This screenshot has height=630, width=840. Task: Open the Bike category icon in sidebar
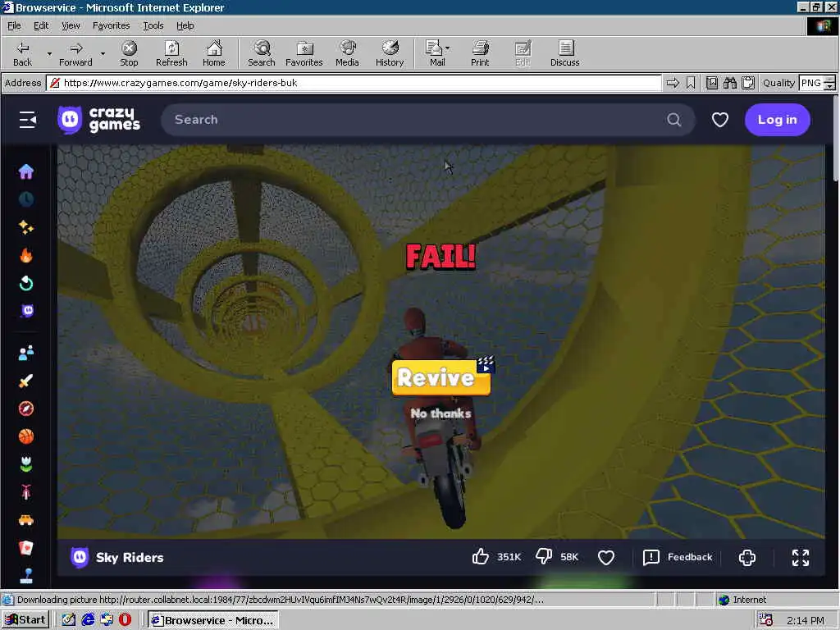coord(25,492)
